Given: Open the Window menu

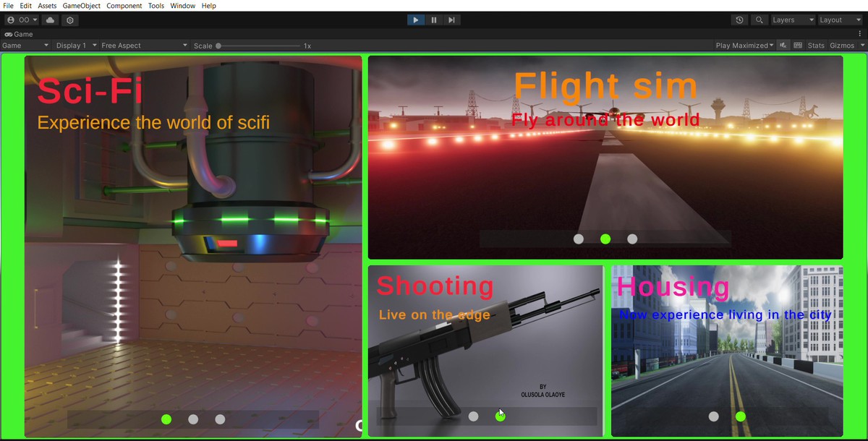Looking at the screenshot, I should [183, 5].
